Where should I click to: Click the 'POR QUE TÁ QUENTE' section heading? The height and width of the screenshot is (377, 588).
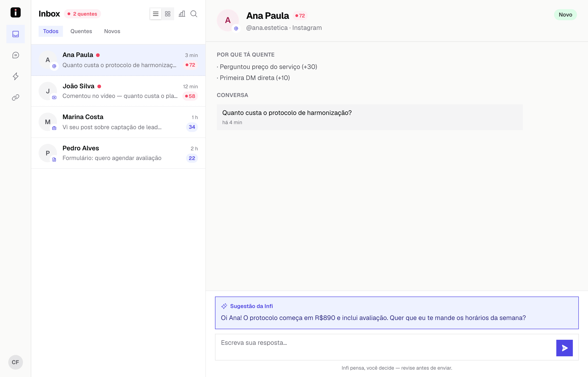tap(246, 54)
